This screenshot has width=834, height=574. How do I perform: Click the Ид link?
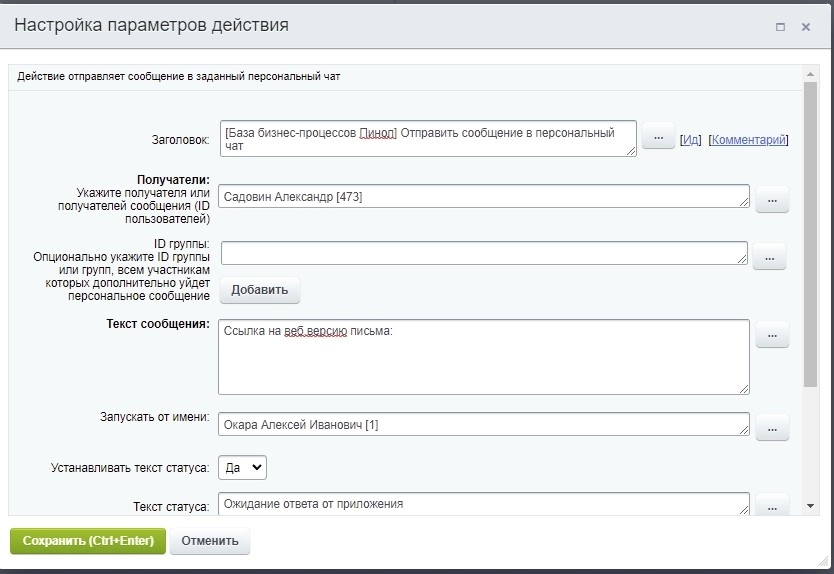coord(691,140)
